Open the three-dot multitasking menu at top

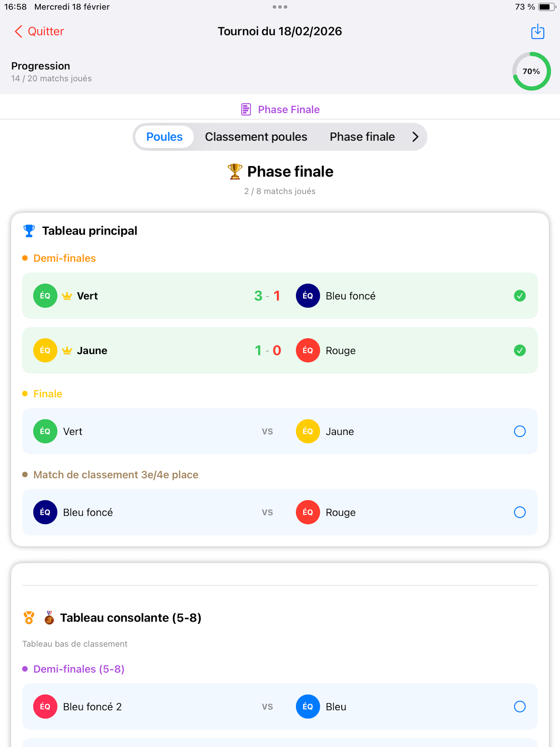tap(280, 7)
